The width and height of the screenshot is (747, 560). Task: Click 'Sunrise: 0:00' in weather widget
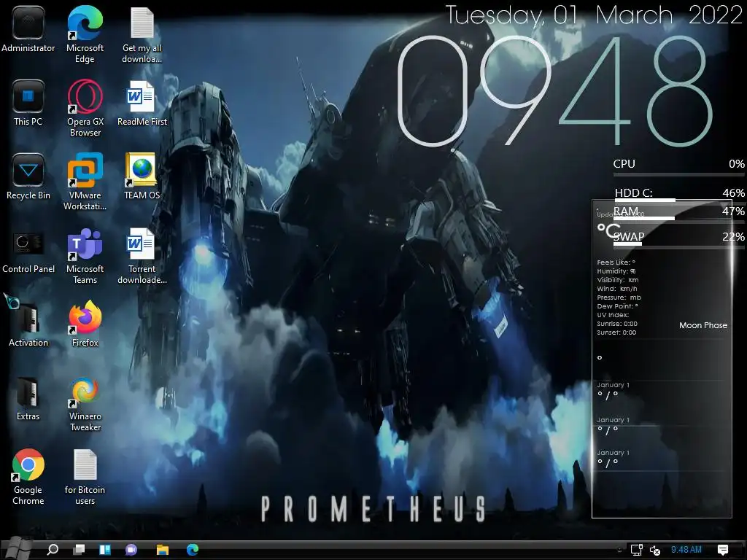click(617, 324)
